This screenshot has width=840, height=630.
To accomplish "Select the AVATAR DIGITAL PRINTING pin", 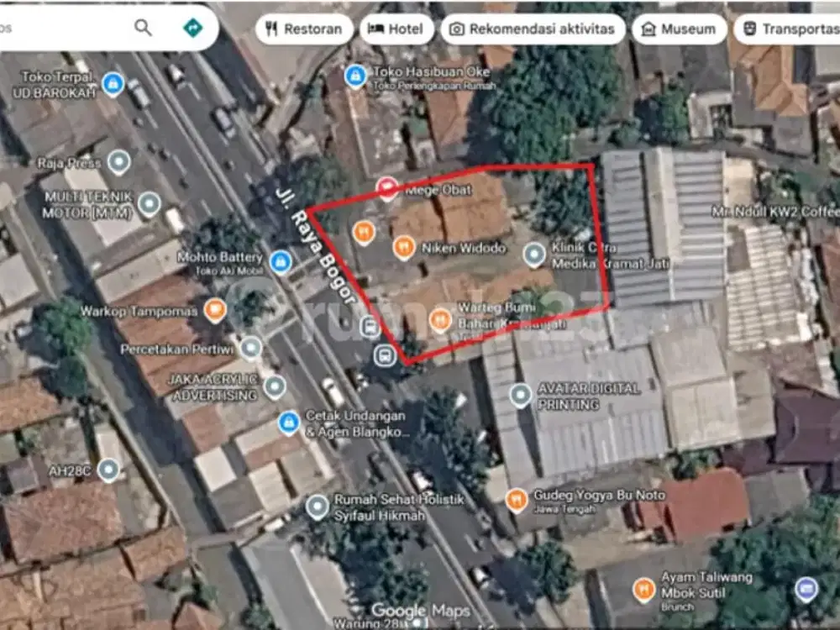I will (520, 396).
